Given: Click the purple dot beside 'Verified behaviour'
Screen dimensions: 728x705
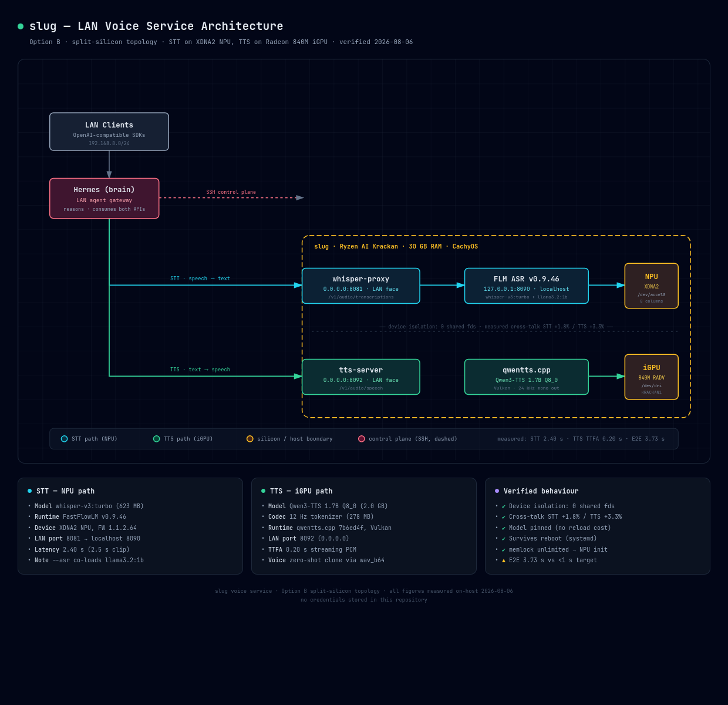Looking at the screenshot, I should pos(497,491).
